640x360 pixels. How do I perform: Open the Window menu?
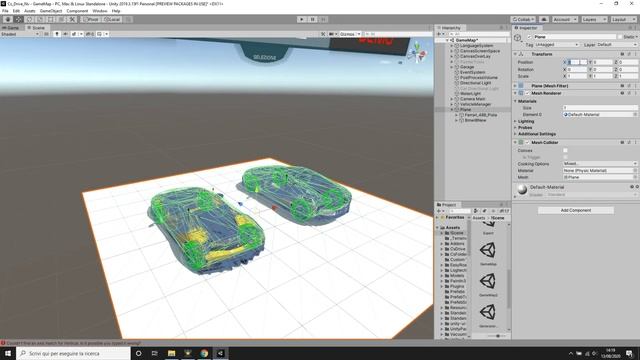[100, 11]
